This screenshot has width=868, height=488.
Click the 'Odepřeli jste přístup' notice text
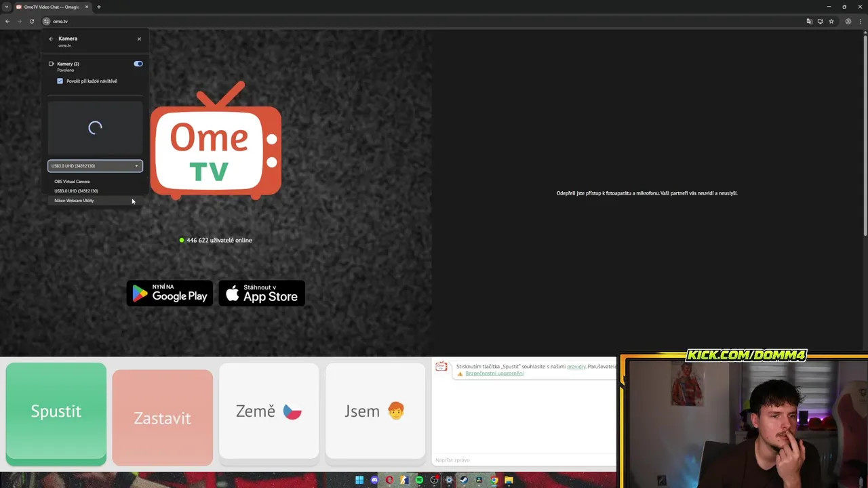[x=647, y=193]
